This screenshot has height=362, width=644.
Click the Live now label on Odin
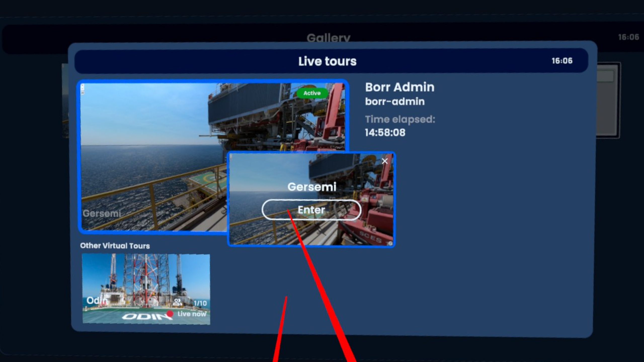click(x=192, y=314)
